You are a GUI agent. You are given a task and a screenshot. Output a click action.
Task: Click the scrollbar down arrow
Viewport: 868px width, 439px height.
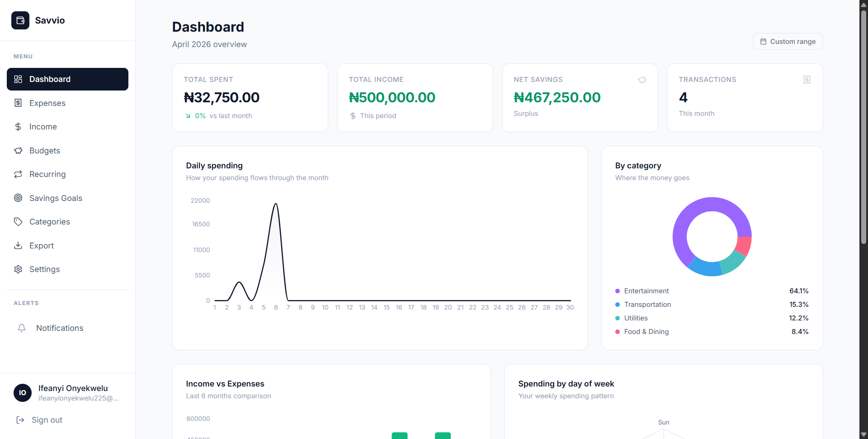point(864,434)
